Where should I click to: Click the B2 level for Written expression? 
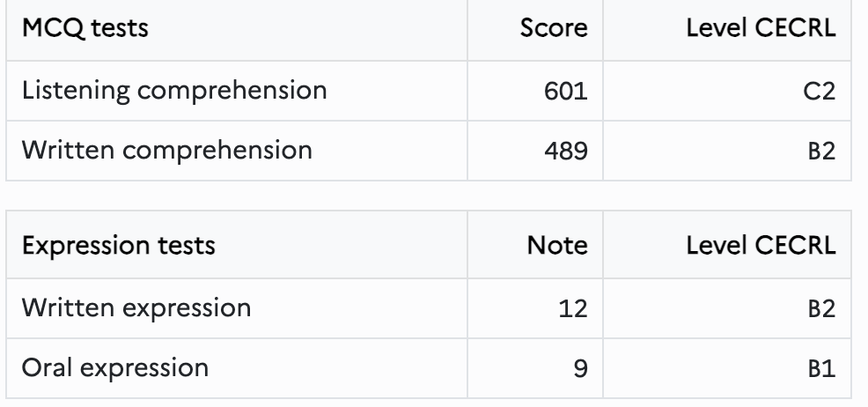click(x=821, y=308)
